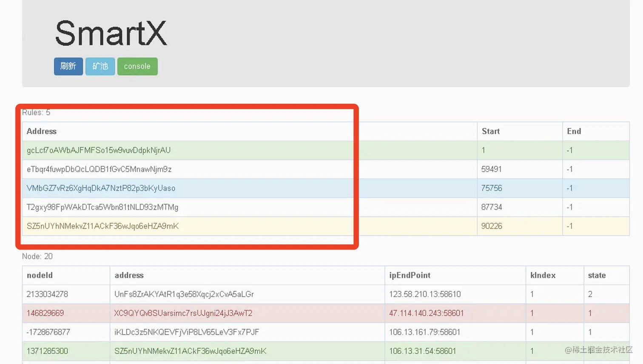Click Start value 75756
This screenshot has height=364, width=643.
coord(492,188)
